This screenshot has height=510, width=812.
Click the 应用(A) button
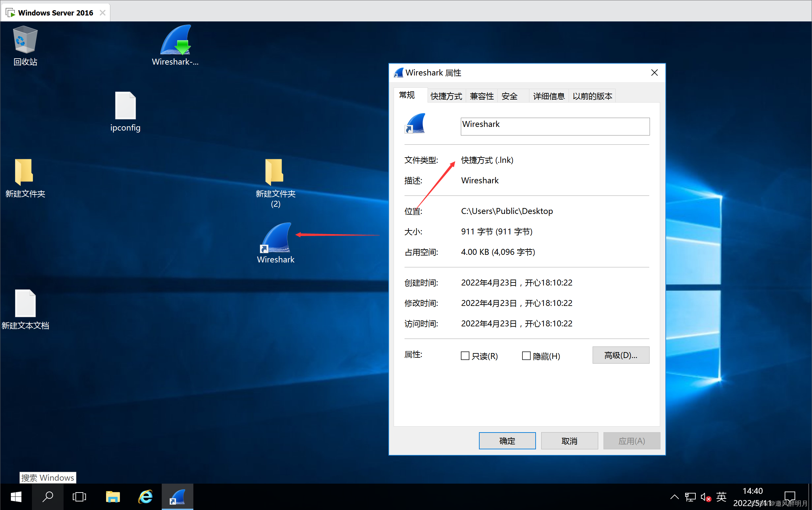(631, 441)
